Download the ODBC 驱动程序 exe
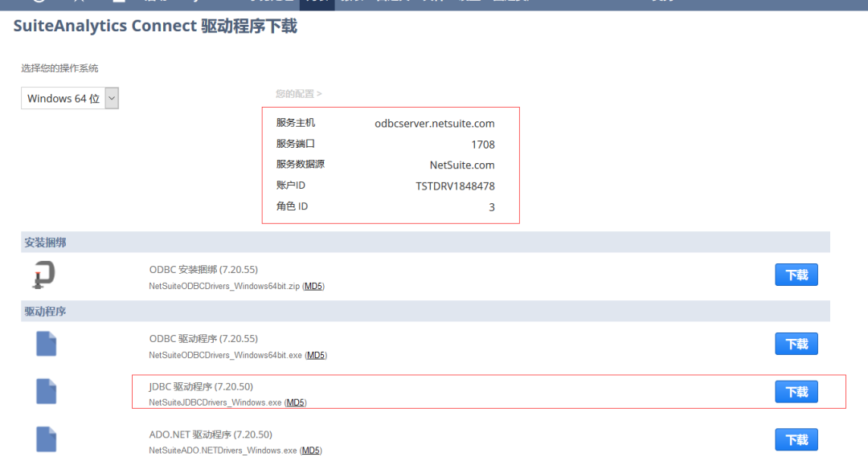 [796, 345]
